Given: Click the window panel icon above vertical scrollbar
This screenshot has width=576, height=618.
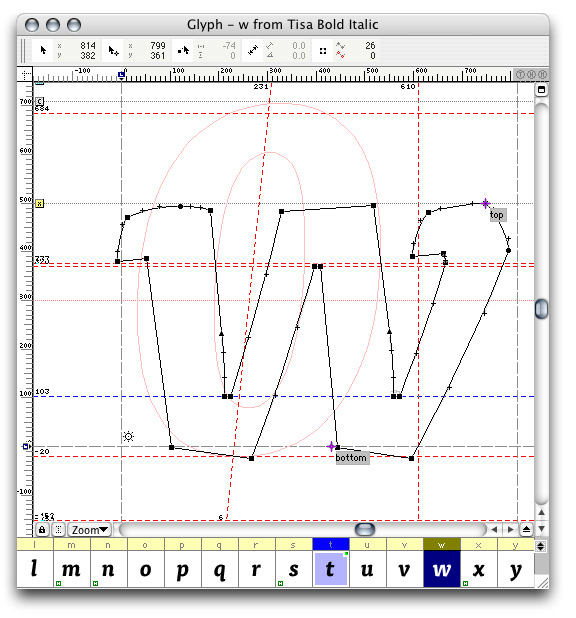Looking at the screenshot, I should click(541, 90).
